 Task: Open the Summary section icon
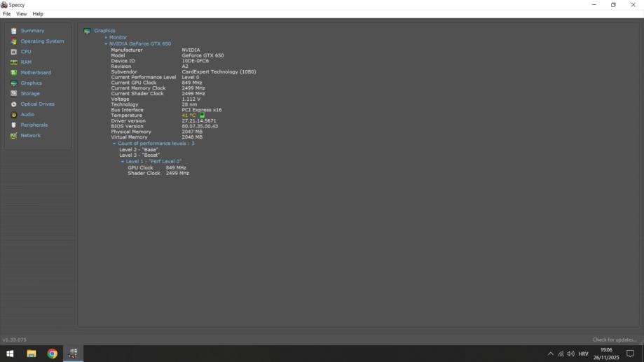point(13,31)
